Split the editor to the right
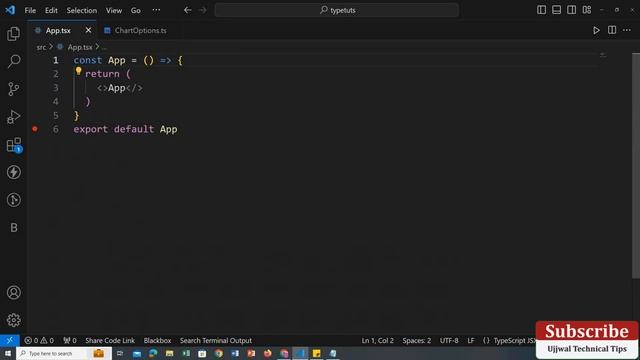This screenshot has width=640, height=360. point(612,30)
